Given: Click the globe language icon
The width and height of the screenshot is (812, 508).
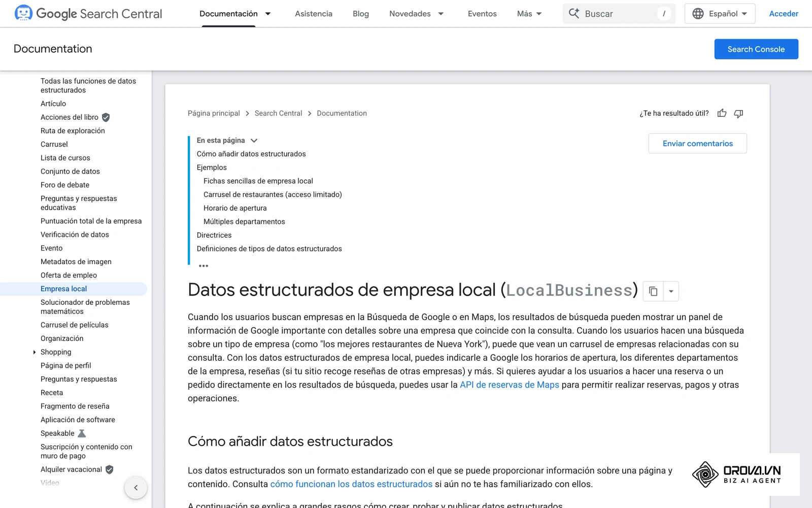Looking at the screenshot, I should (698, 14).
